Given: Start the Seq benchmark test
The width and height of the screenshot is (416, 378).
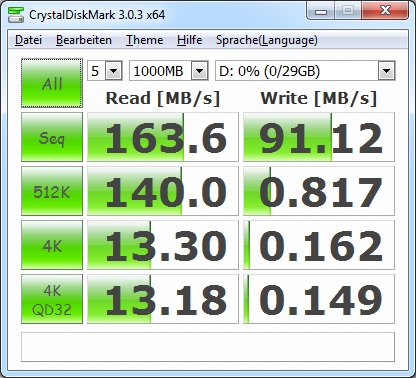Looking at the screenshot, I should (52, 137).
